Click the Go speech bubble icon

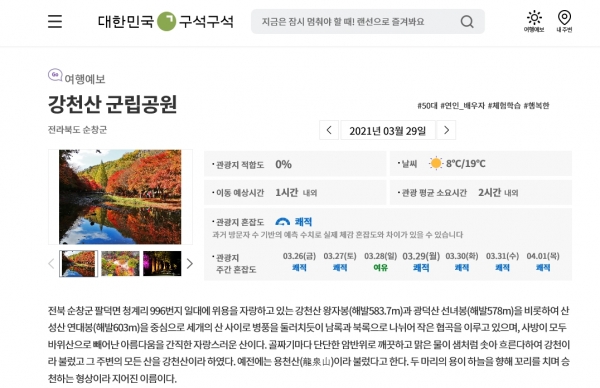[x=55, y=75]
